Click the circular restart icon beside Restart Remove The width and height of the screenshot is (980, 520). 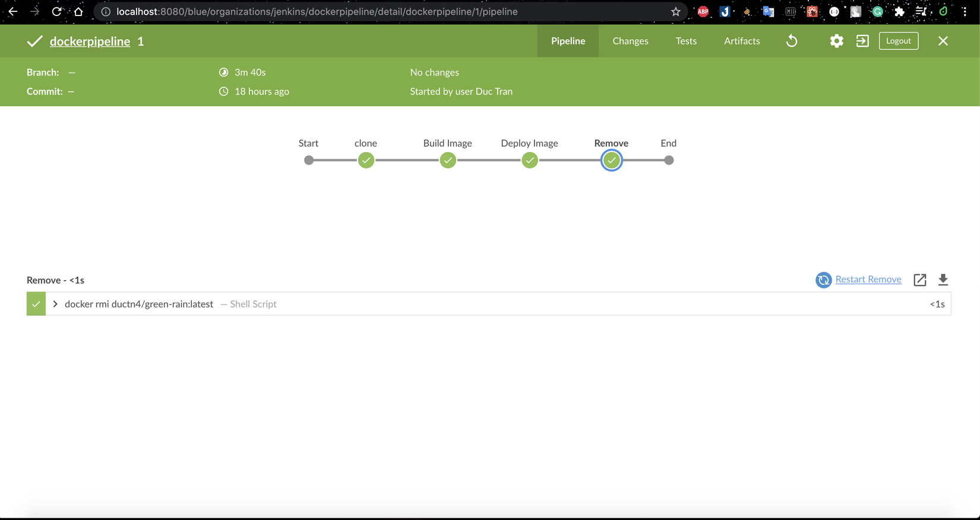823,280
